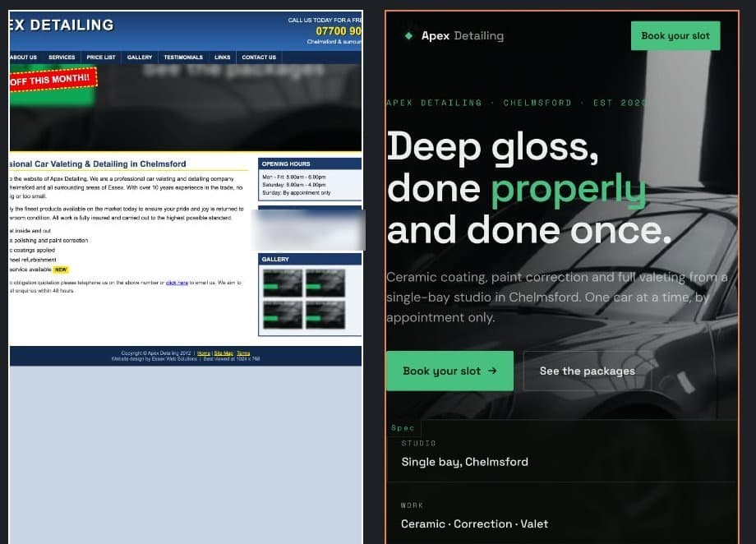Click the arrow icon in hero Book button
The height and width of the screenshot is (544, 756).
click(x=492, y=371)
